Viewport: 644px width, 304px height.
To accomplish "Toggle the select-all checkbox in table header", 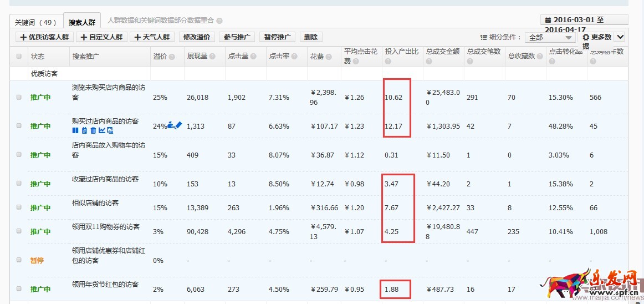I will coord(19,57).
